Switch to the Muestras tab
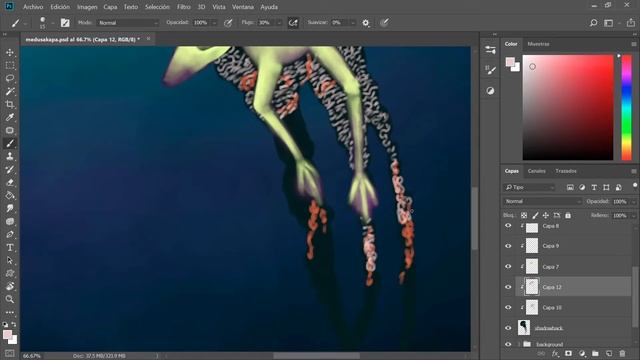The height and width of the screenshot is (360, 640). (538, 44)
